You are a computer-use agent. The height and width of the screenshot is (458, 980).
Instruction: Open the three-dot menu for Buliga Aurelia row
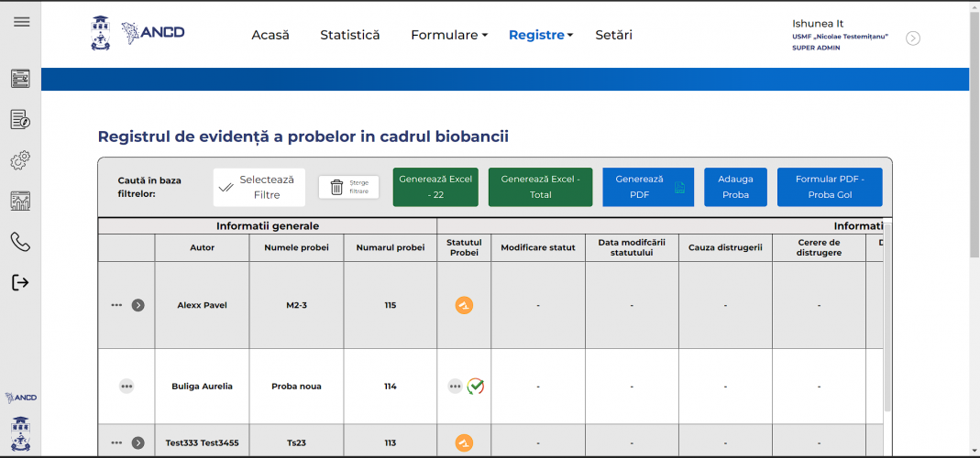click(x=127, y=387)
